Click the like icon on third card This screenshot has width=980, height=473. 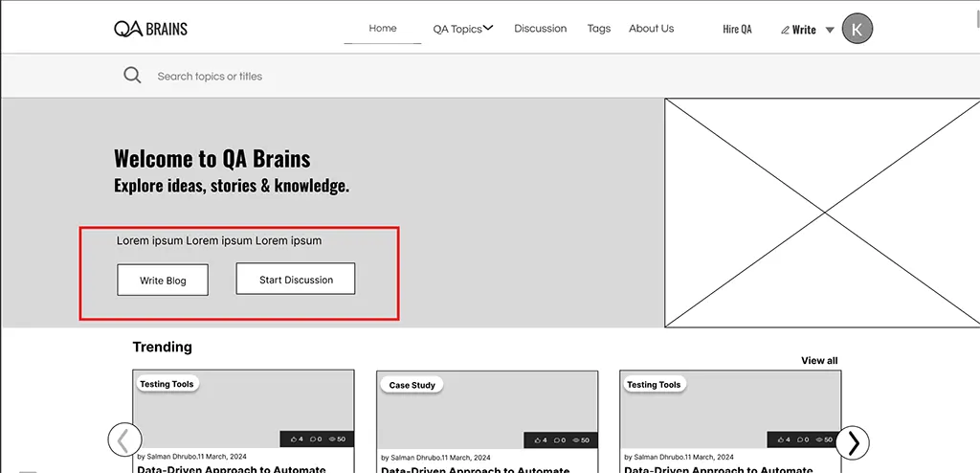point(781,439)
